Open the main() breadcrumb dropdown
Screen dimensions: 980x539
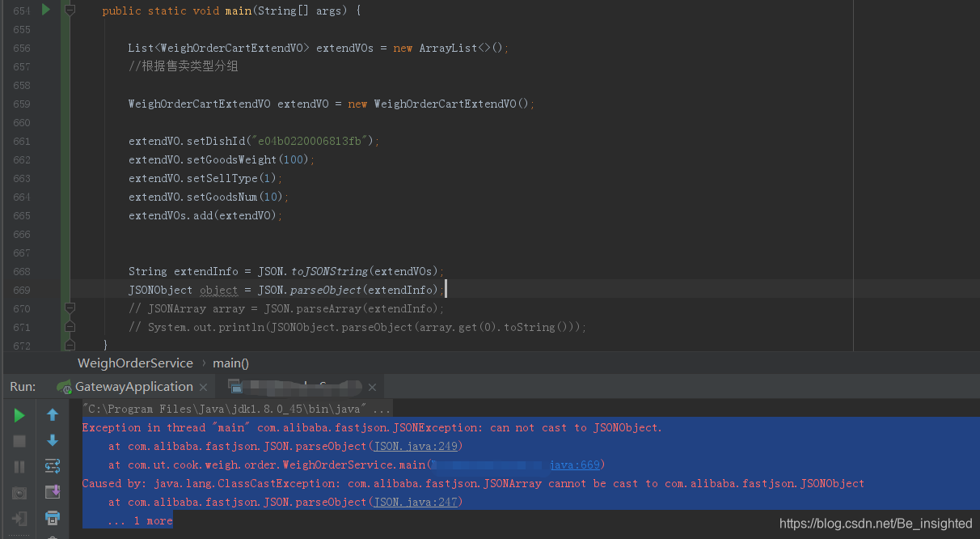point(230,363)
